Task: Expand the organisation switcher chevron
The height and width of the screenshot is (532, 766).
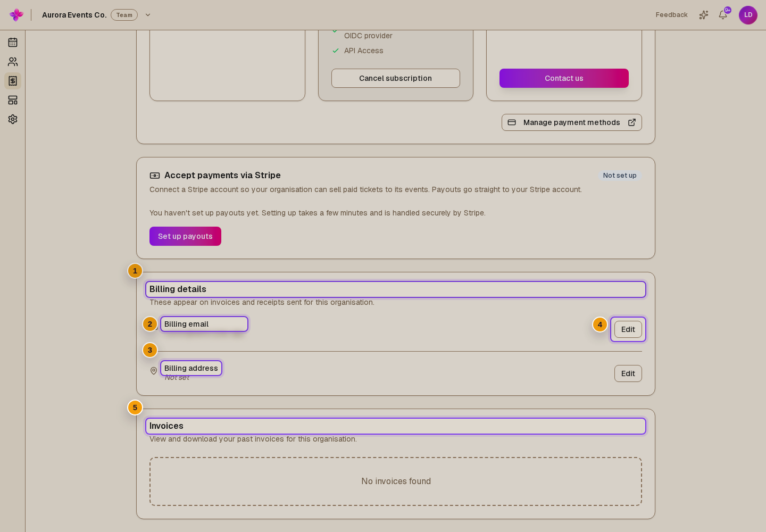Action: coord(148,15)
